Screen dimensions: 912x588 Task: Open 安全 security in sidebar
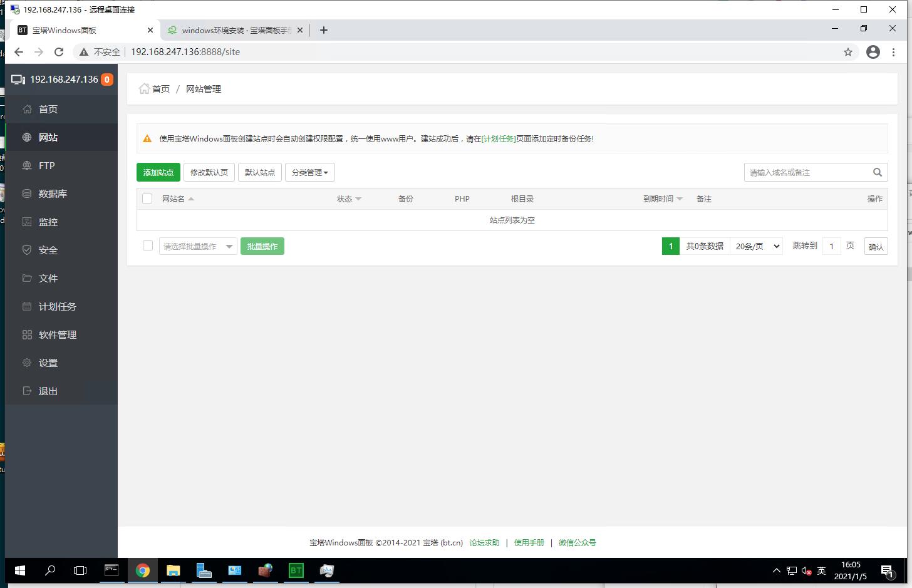61,250
